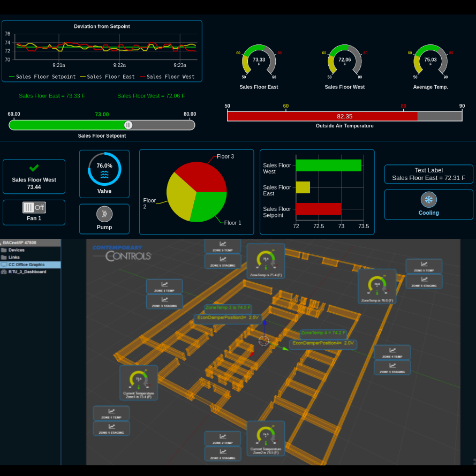Viewport: 476px width, 476px height.
Task: Open the ZONE 3 TEMP trend button
Action: coord(164,286)
